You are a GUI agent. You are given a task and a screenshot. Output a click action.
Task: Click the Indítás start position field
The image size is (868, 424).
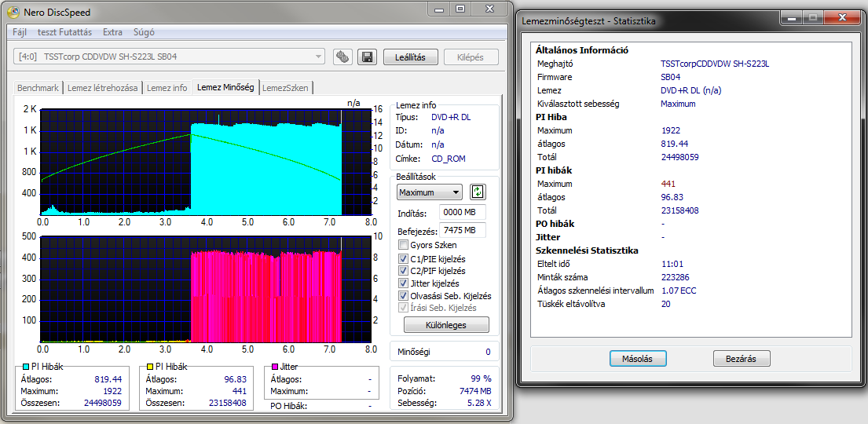click(462, 213)
